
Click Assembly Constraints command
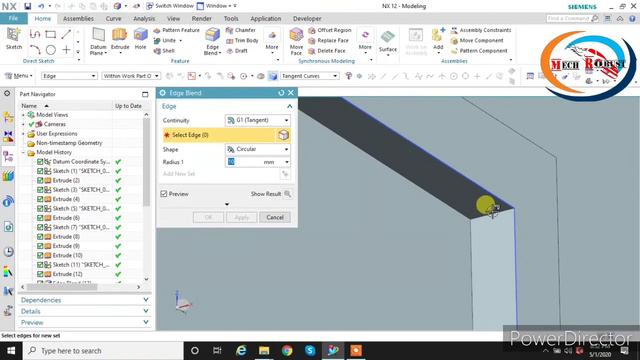[481, 30]
